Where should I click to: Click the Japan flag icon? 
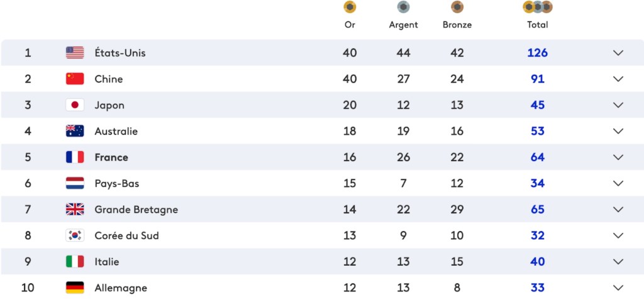coord(75,105)
